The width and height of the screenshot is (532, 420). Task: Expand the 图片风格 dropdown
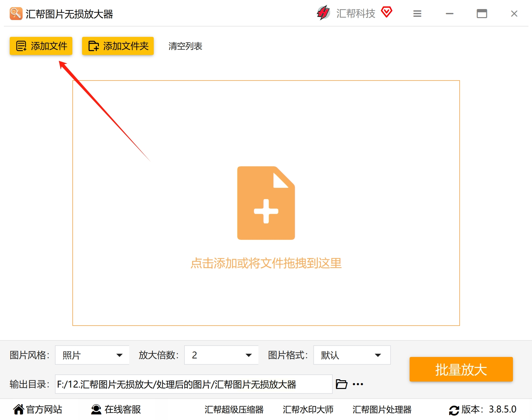pyautogui.click(x=92, y=355)
